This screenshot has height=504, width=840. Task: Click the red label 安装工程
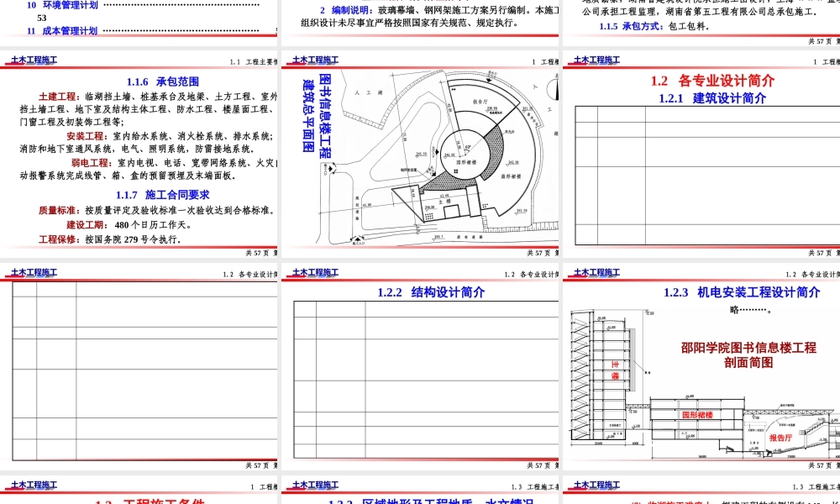coord(85,136)
